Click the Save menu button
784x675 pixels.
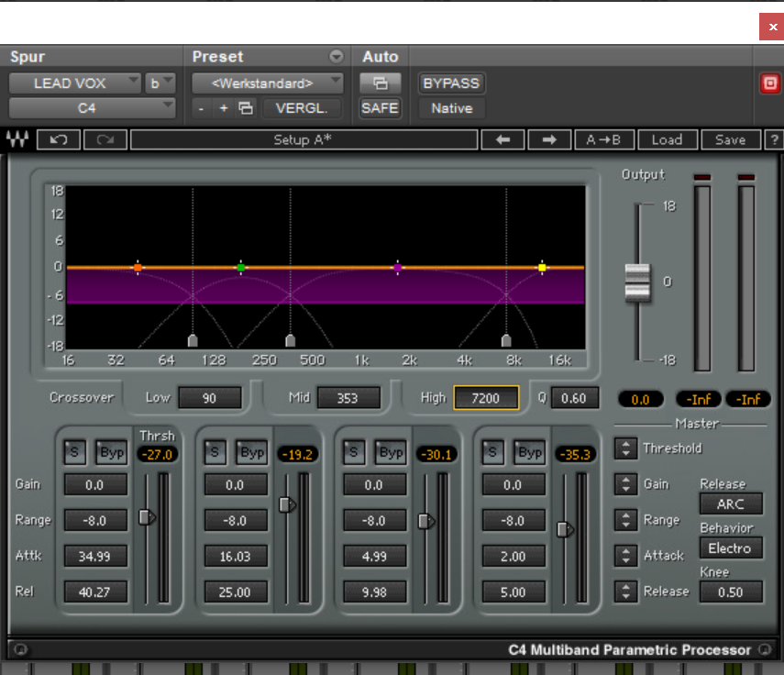(x=730, y=140)
